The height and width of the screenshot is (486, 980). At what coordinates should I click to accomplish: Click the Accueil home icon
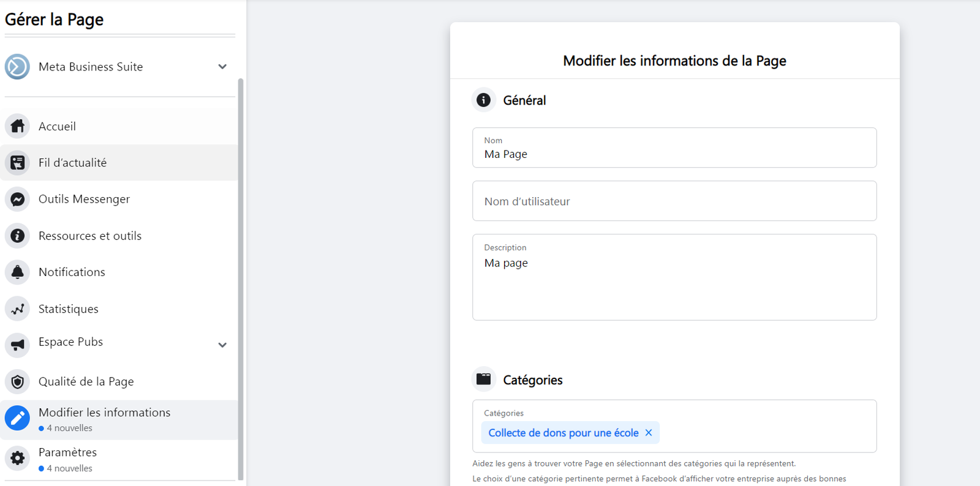pos(18,126)
